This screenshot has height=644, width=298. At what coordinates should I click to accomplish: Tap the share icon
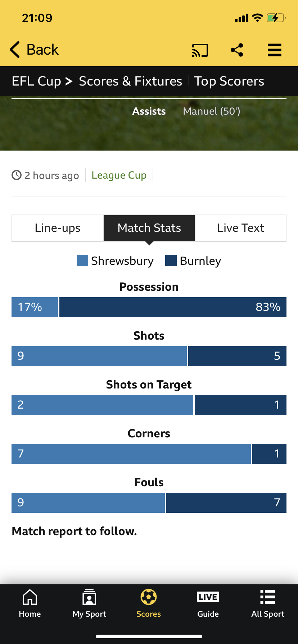tap(237, 50)
